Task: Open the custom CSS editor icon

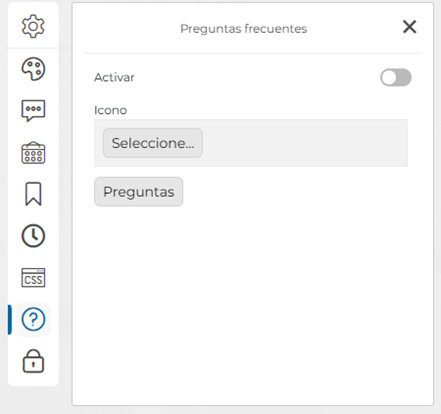Action: pos(33,277)
